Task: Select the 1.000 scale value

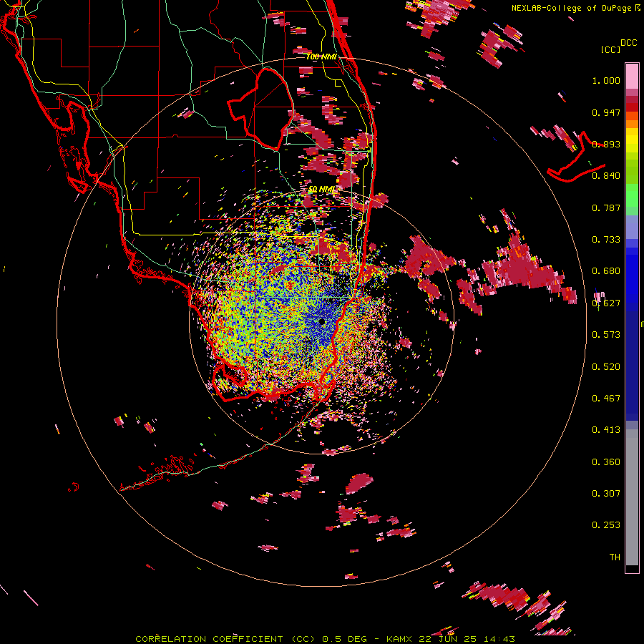Action: 606,80
